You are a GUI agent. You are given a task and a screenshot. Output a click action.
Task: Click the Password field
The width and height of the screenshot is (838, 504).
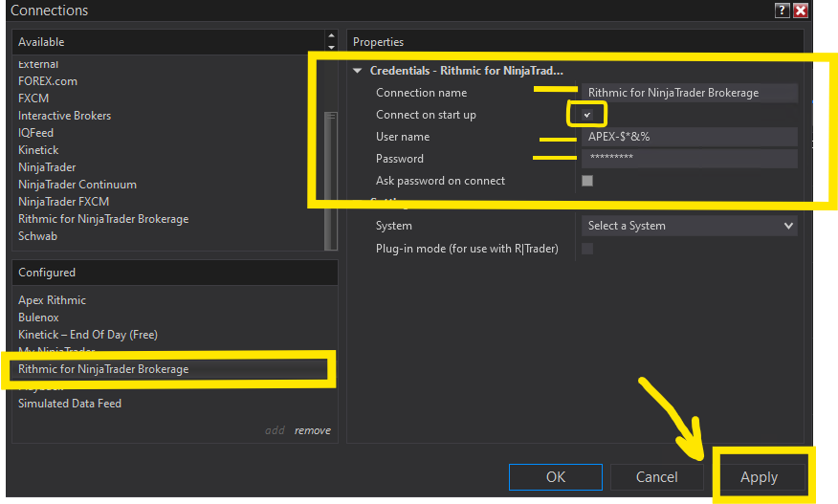click(689, 158)
